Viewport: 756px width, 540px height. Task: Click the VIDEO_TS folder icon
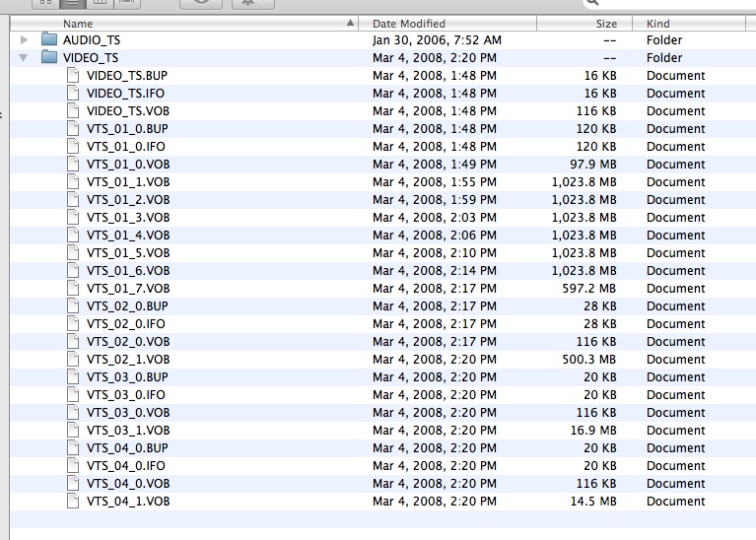49,57
